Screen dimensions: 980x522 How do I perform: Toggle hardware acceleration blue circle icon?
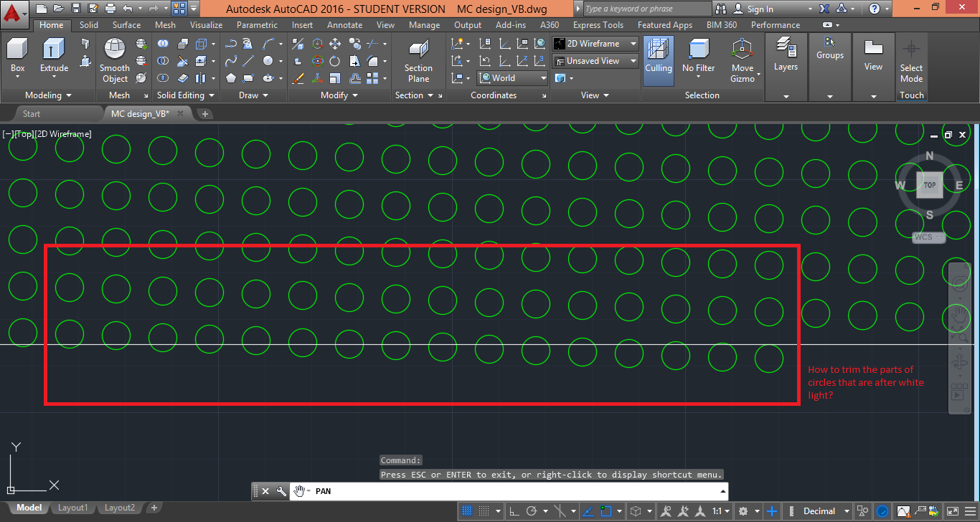pos(882,511)
